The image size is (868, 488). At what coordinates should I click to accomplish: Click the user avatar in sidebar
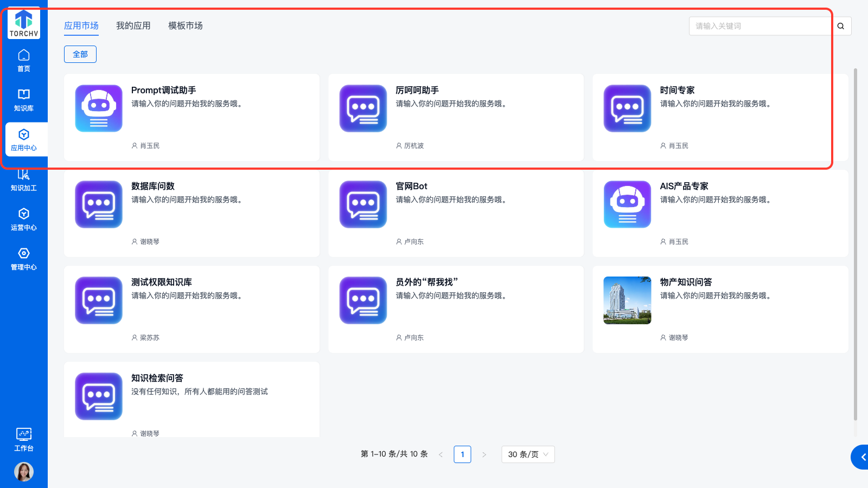coord(24,472)
